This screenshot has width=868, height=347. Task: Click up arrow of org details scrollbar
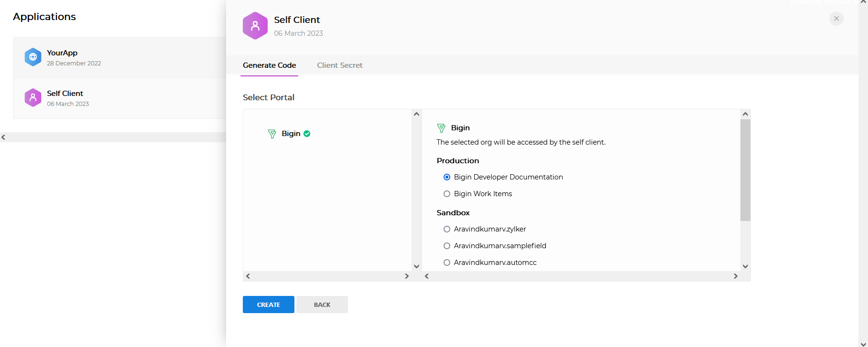[745, 114]
